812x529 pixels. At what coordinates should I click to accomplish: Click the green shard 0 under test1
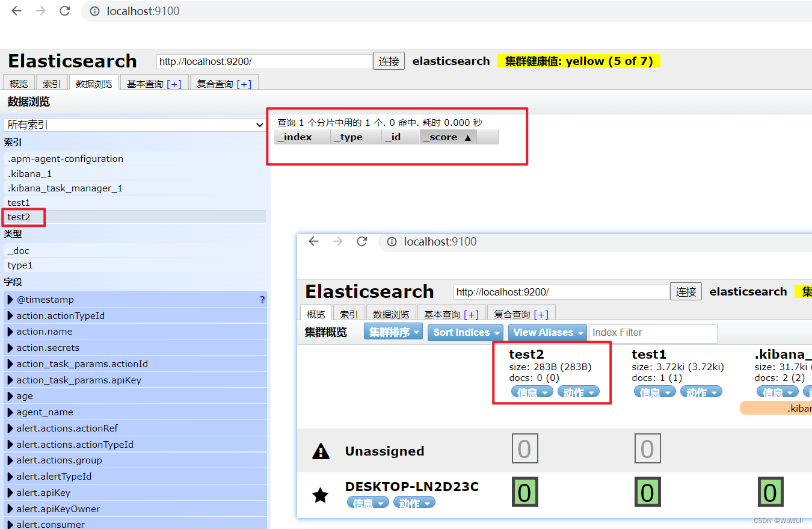click(647, 492)
